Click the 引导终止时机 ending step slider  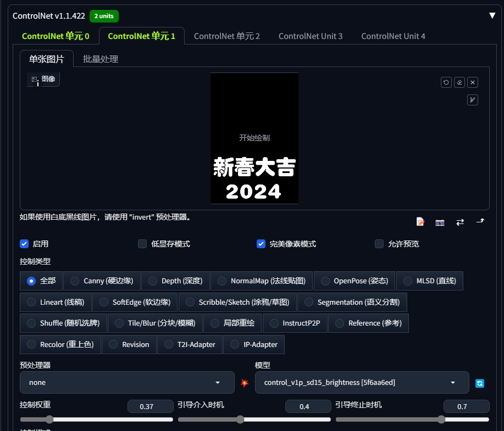coord(412,419)
